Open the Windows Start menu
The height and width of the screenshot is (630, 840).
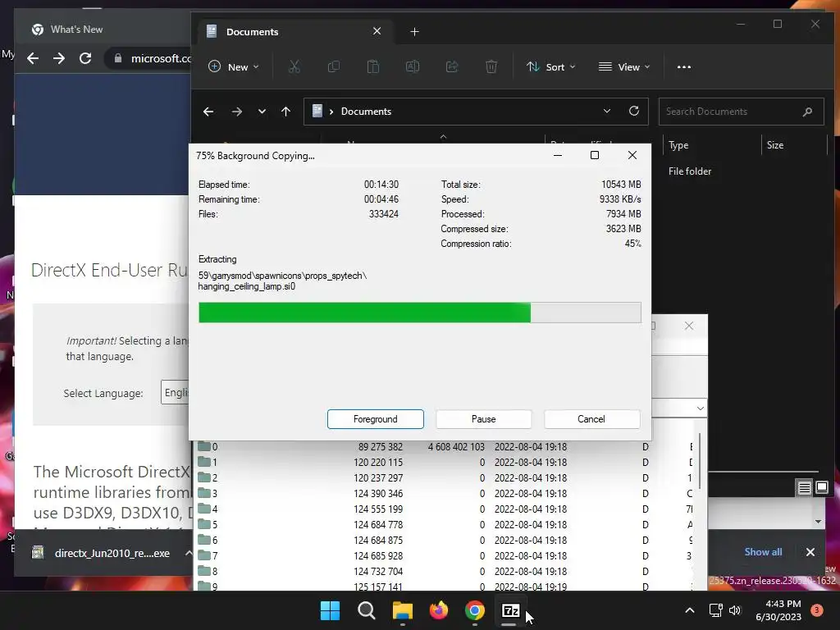tap(330, 610)
